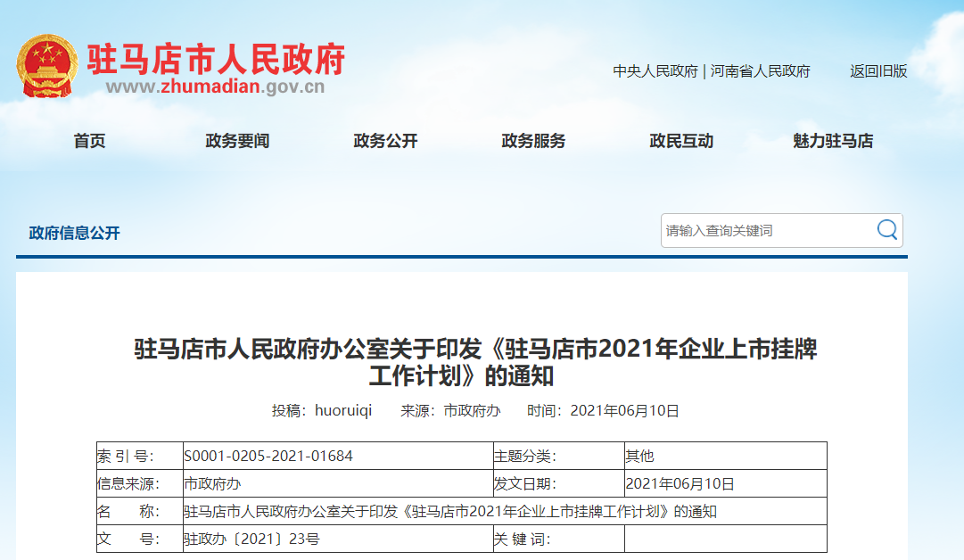Click the search magnifier icon

(x=886, y=230)
